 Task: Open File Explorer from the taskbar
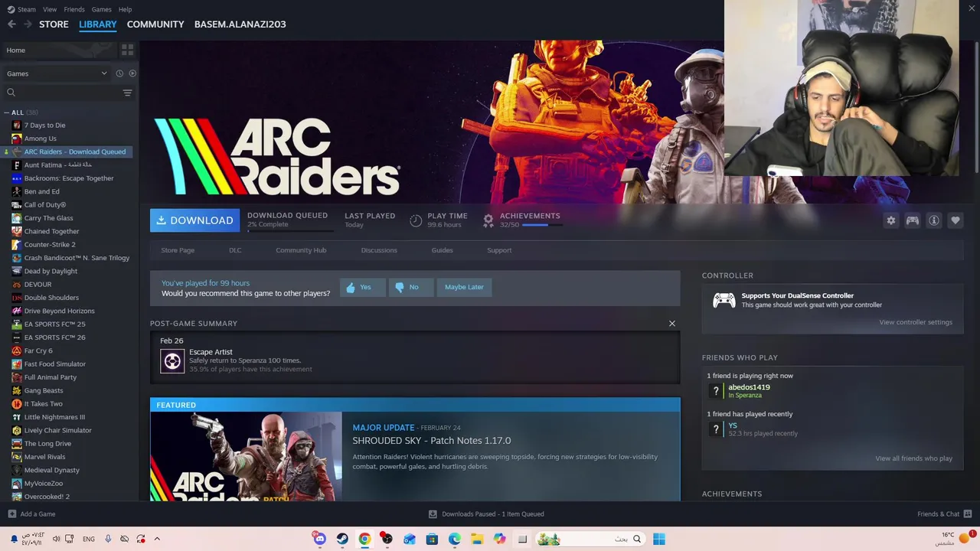pos(477,539)
